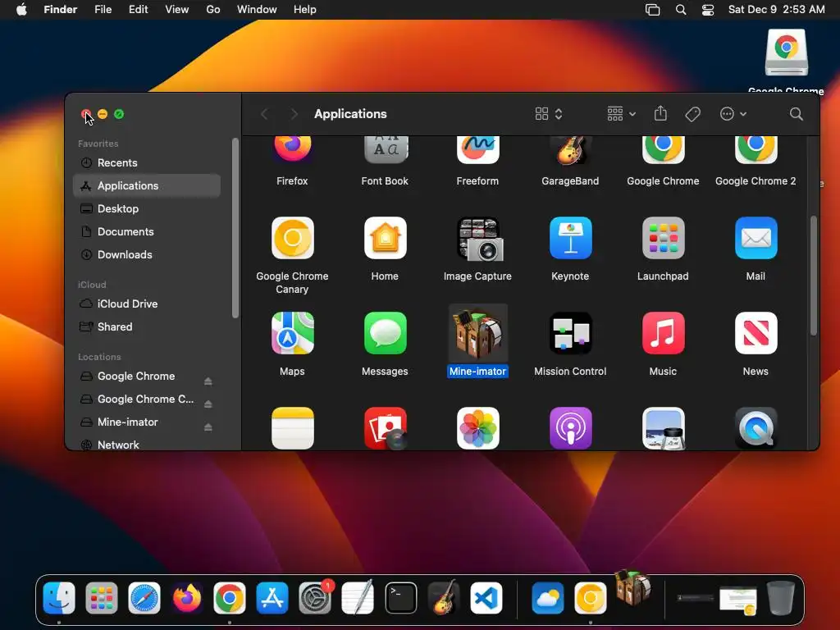The width and height of the screenshot is (840, 630).
Task: Select the Notes app icon
Action: coord(292,428)
